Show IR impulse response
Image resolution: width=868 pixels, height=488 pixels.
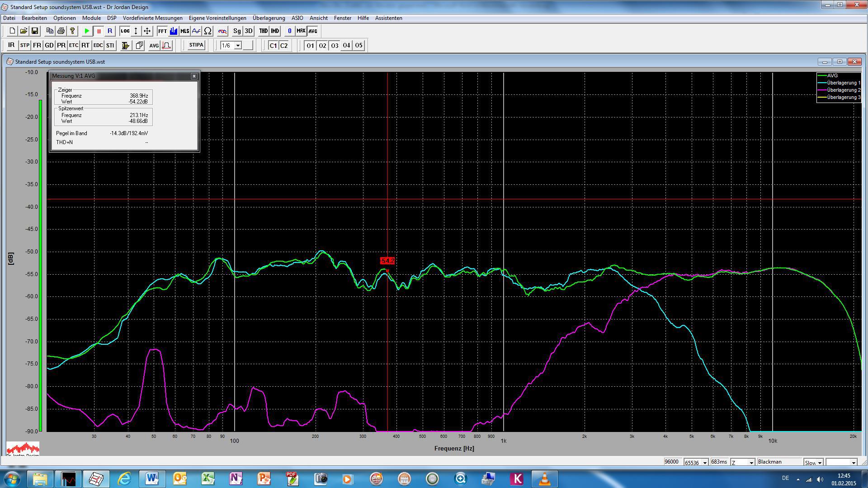tap(11, 45)
